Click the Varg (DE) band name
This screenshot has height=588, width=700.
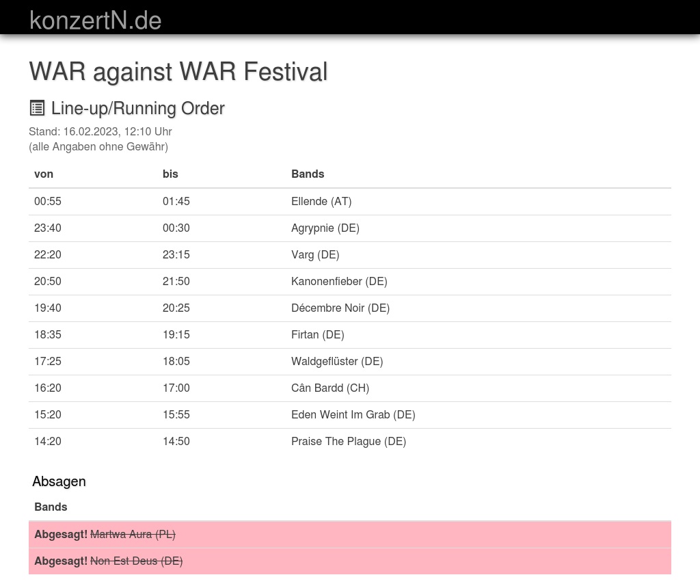tap(314, 254)
